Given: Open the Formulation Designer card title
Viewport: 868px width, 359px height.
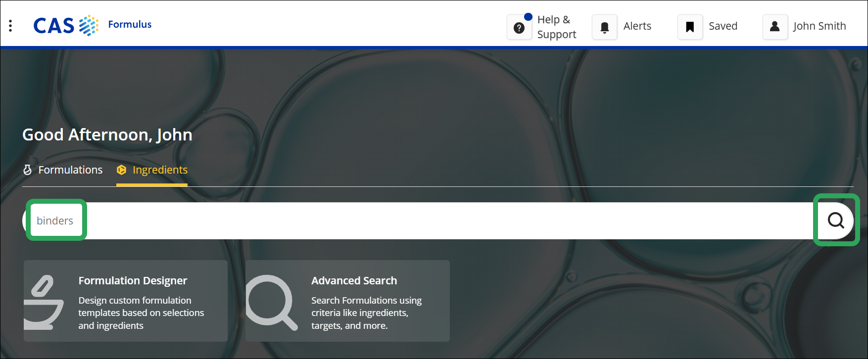Looking at the screenshot, I should pyautogui.click(x=133, y=280).
